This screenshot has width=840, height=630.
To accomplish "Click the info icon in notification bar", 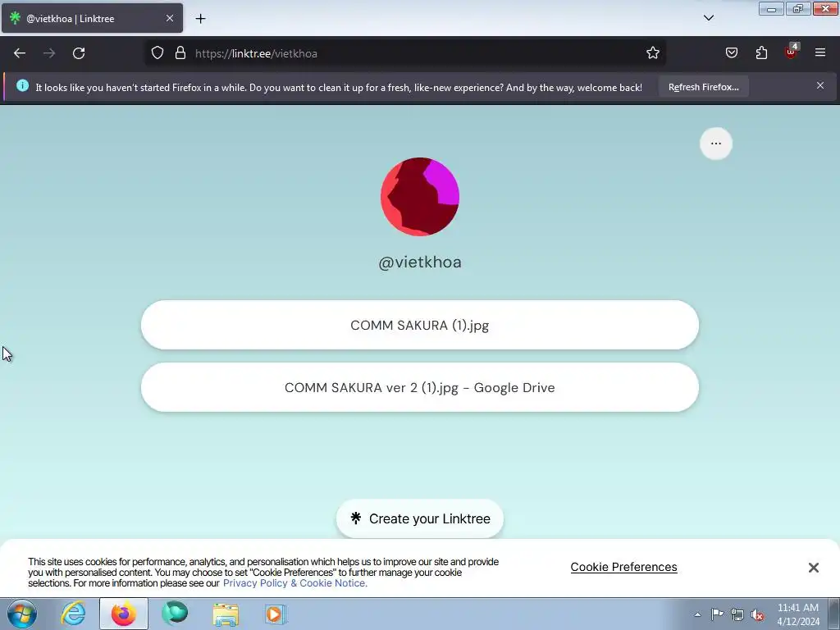I will tap(22, 85).
